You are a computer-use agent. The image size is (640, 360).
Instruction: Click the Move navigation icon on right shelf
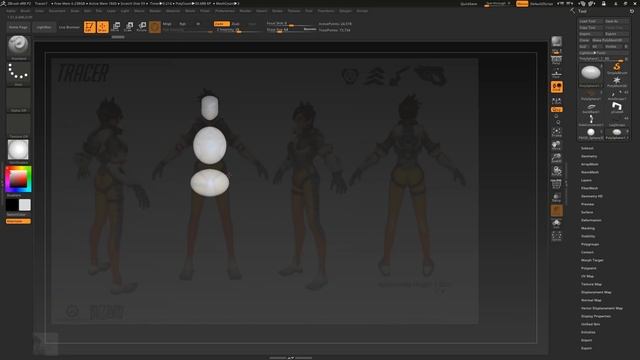click(x=556, y=145)
